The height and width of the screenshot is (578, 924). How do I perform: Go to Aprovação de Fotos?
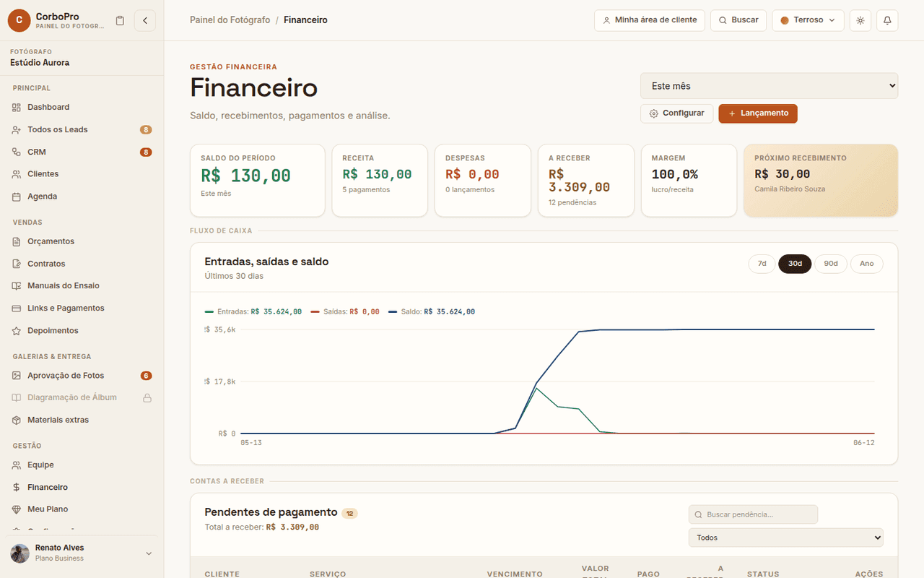click(82, 376)
